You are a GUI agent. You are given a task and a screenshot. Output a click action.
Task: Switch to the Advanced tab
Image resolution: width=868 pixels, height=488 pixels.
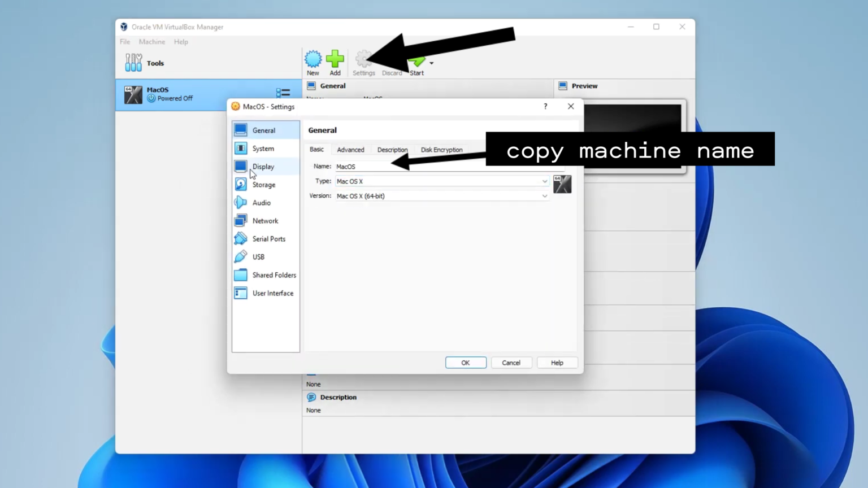(x=350, y=149)
